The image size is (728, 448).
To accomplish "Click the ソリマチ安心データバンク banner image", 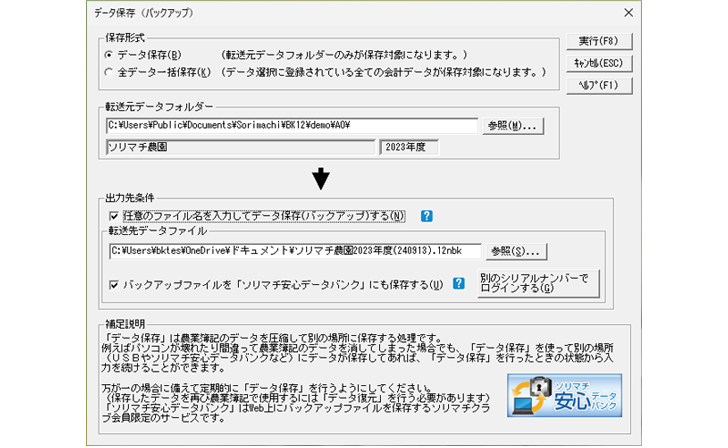I will click(564, 396).
